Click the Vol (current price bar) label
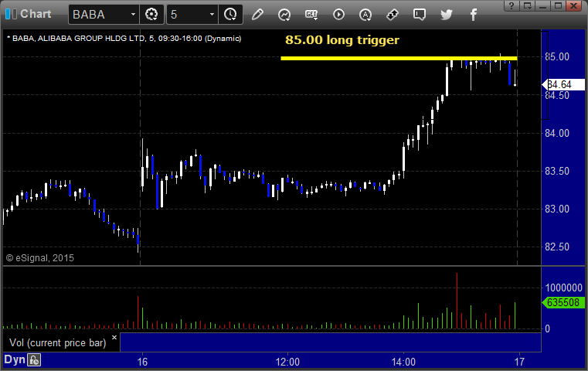Screen dimensions: 588x371 pyautogui.click(x=58, y=343)
